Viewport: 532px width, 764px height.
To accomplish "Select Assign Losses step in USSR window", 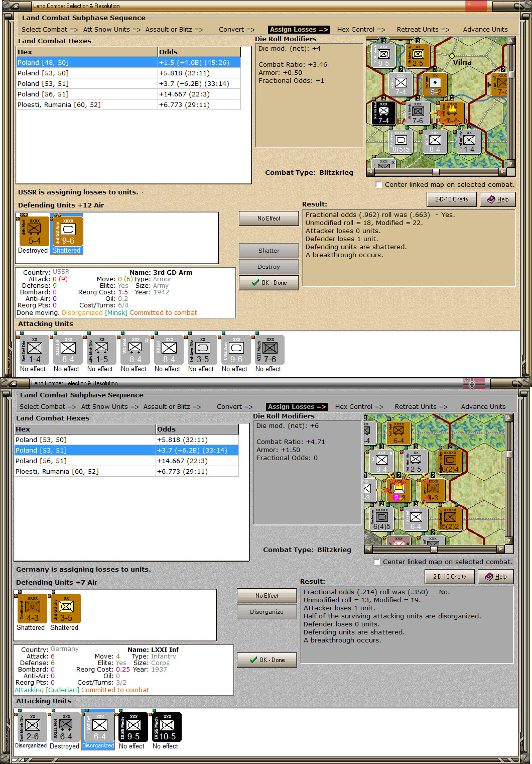I will pyautogui.click(x=299, y=29).
